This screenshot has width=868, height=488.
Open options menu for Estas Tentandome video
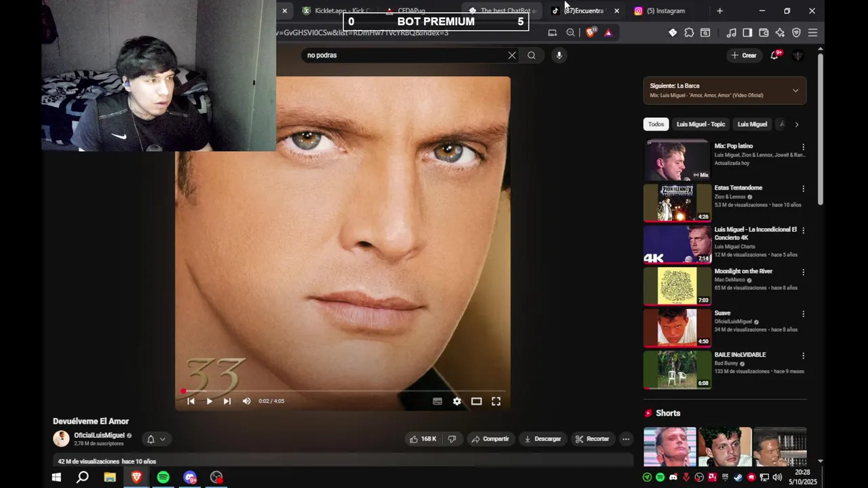click(x=804, y=188)
